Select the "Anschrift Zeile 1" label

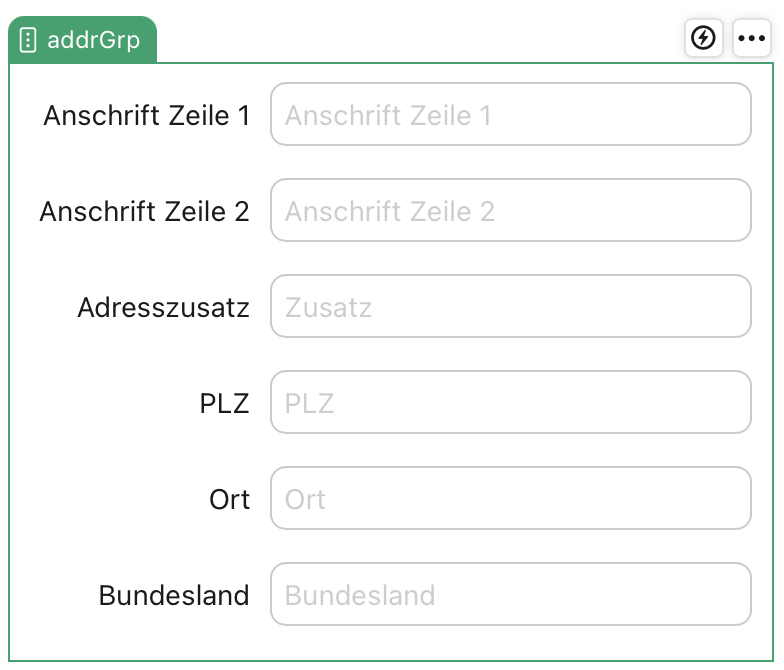[146, 115]
